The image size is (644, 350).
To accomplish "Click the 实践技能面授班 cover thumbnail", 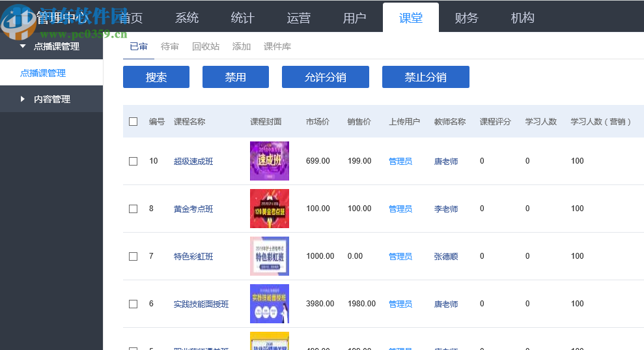I will point(270,304).
